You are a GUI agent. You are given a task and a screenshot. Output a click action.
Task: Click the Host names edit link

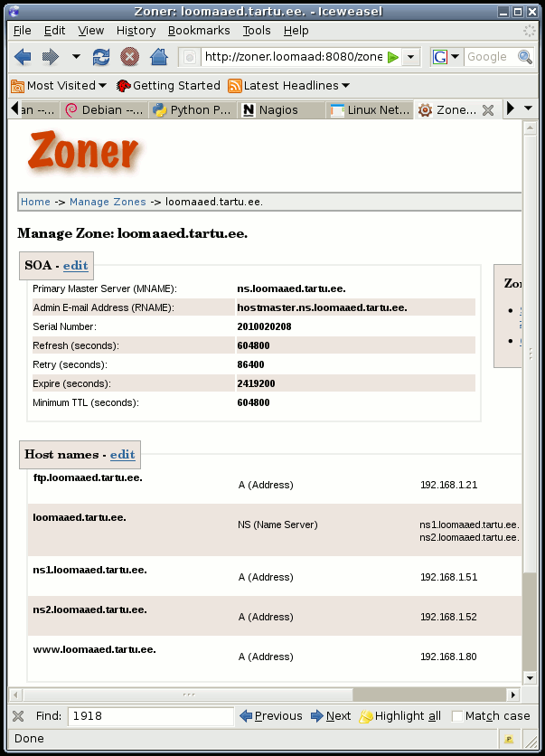[122, 455]
